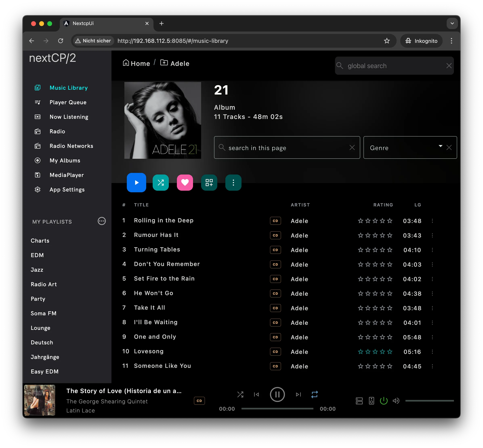Open the Chrome three-dot menu

point(451,41)
